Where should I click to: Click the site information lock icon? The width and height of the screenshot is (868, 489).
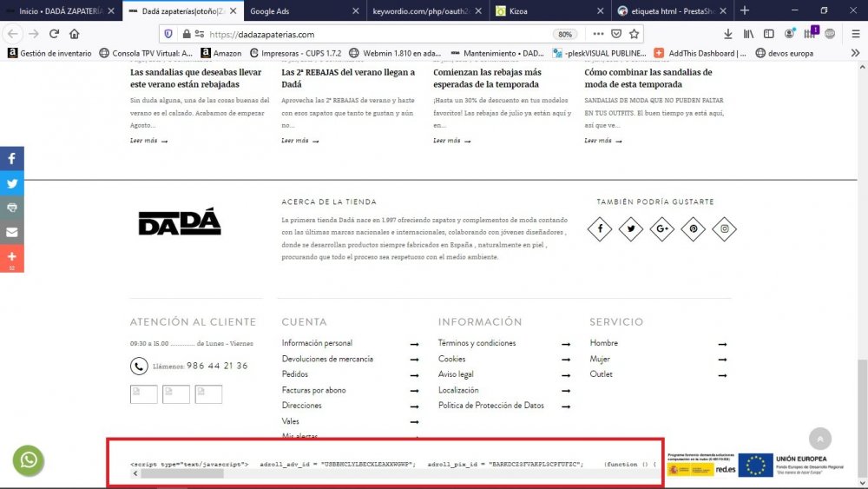(x=187, y=34)
